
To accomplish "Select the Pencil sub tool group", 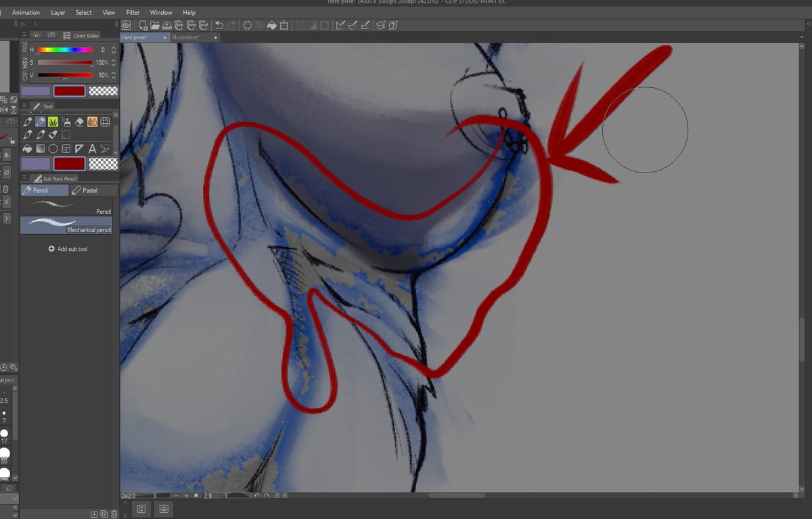I will click(45, 191).
